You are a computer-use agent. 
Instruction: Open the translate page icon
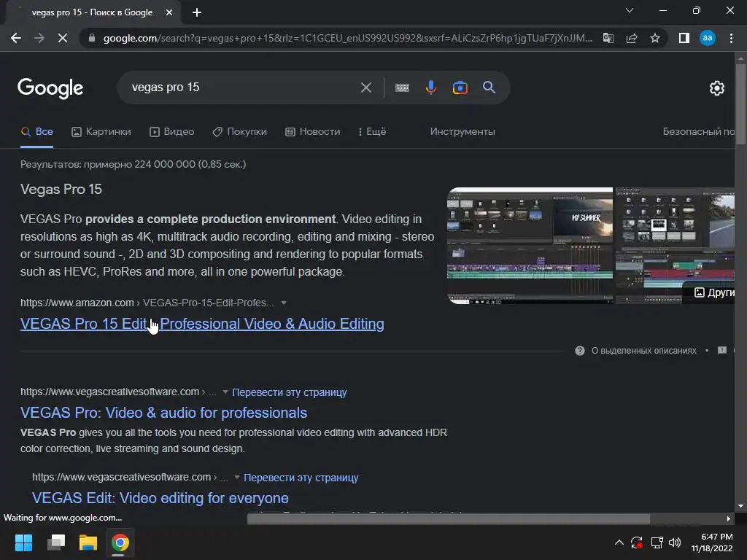(x=608, y=38)
